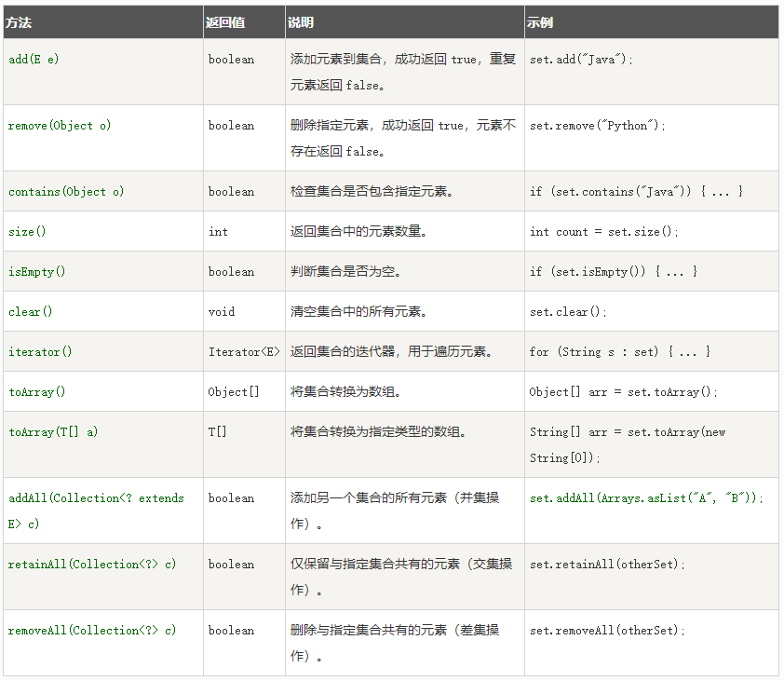Viewport: 784px width, 681px height.
Task: Click the retainAll(Collection<?> c) method name
Action: tap(92, 564)
